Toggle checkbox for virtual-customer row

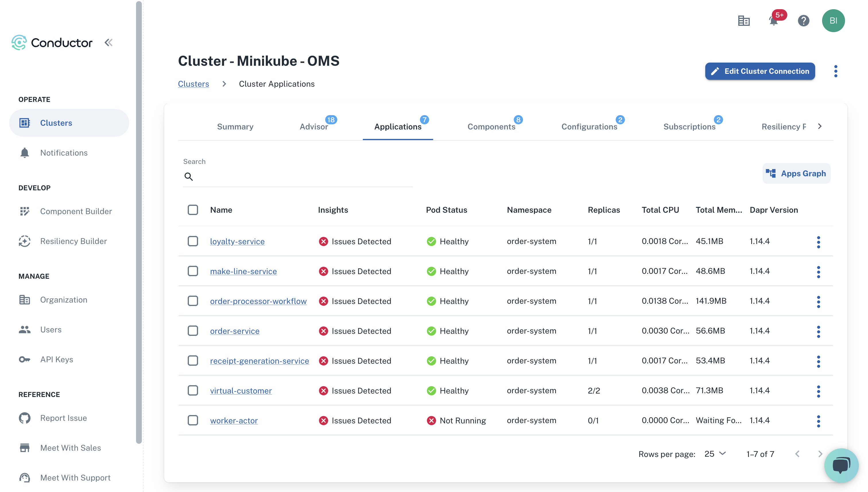pos(193,390)
